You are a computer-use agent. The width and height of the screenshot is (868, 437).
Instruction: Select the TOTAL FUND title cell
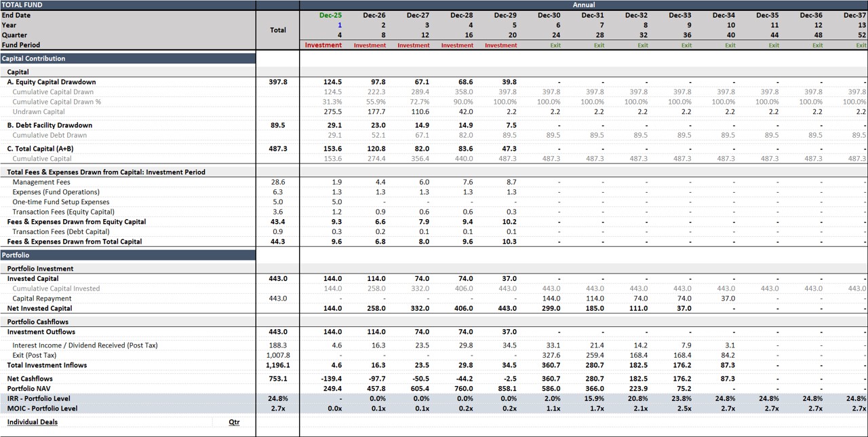(x=127, y=5)
